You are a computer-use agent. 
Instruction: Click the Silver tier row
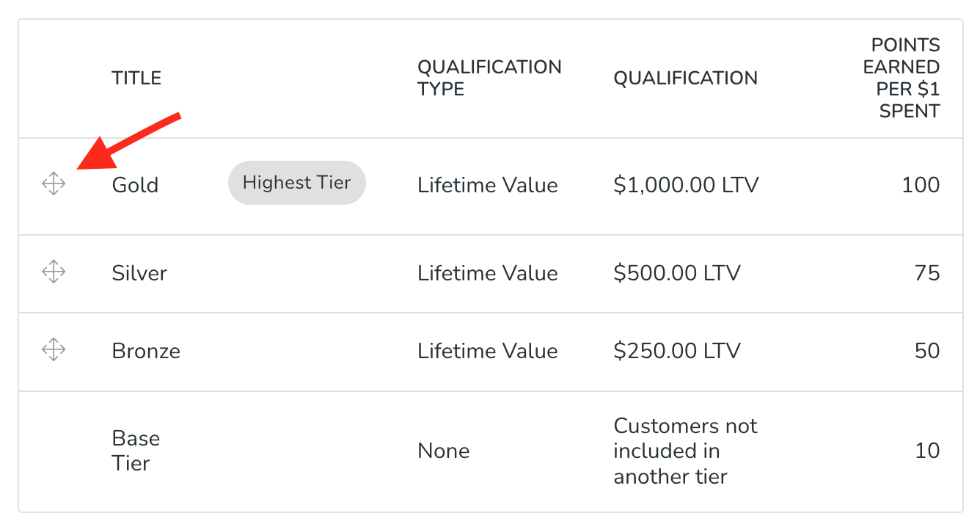(x=139, y=272)
